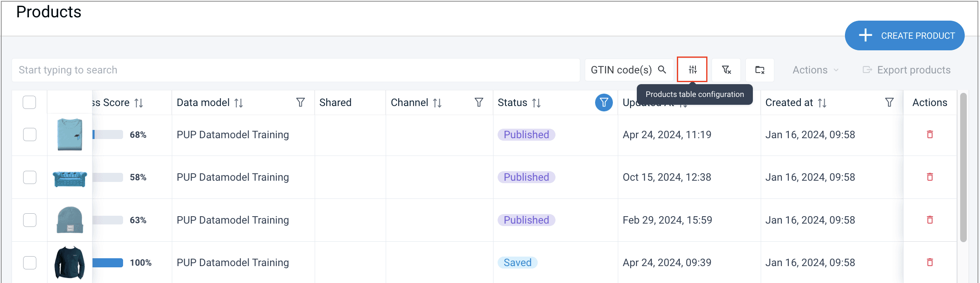Check the box for the beanie product

click(x=29, y=220)
